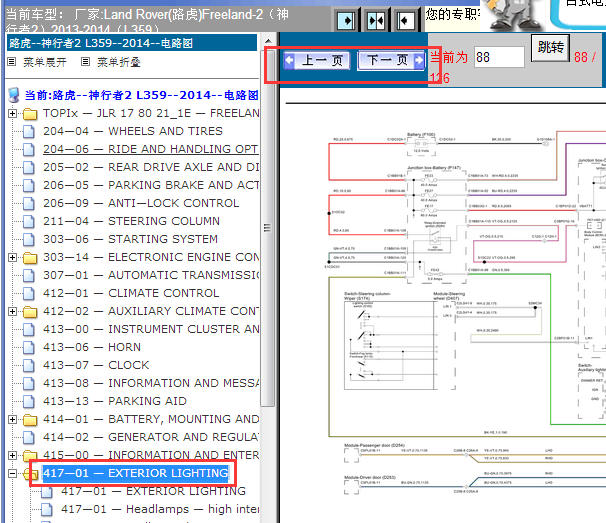The width and height of the screenshot is (606, 523).
Task: Open the 413-00 INSTRUMENT CLUSTER entry
Action: 151,329
